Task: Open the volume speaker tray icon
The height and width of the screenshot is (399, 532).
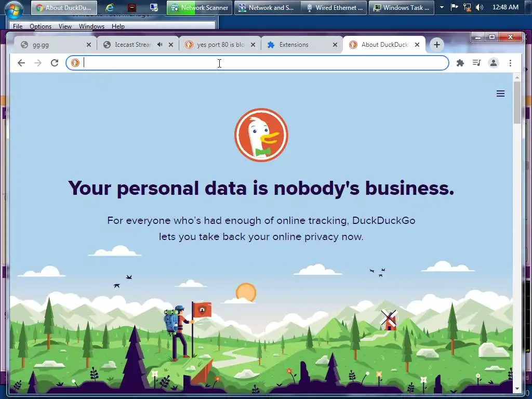Action: coord(479,7)
